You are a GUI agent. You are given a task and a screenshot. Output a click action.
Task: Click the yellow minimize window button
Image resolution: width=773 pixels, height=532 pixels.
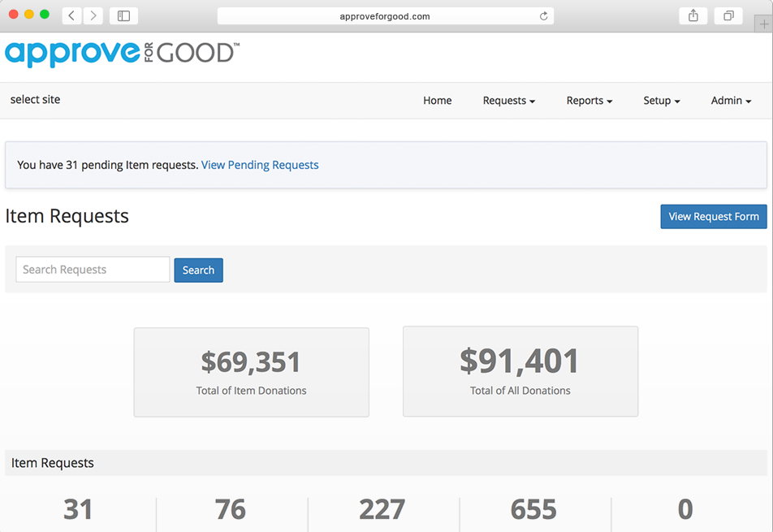(29, 15)
